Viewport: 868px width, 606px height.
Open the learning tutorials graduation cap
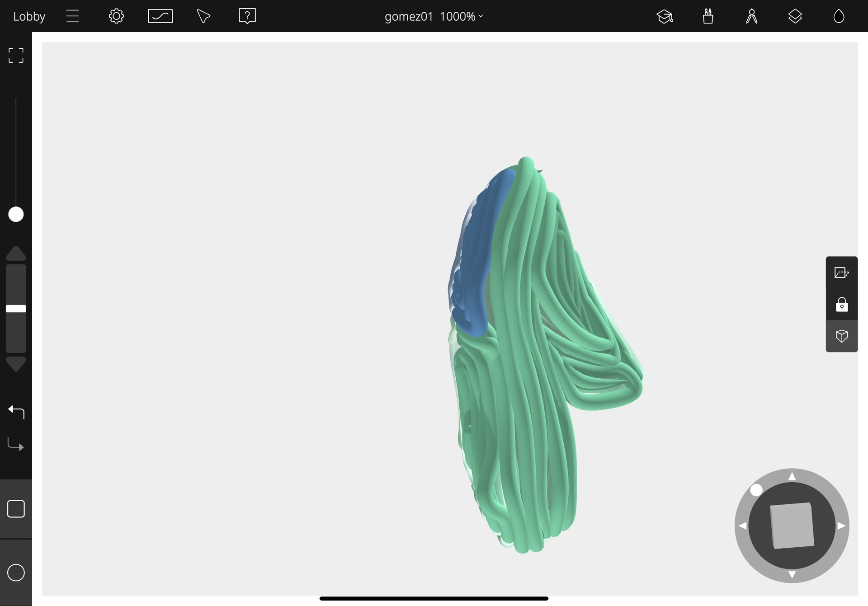[665, 17]
